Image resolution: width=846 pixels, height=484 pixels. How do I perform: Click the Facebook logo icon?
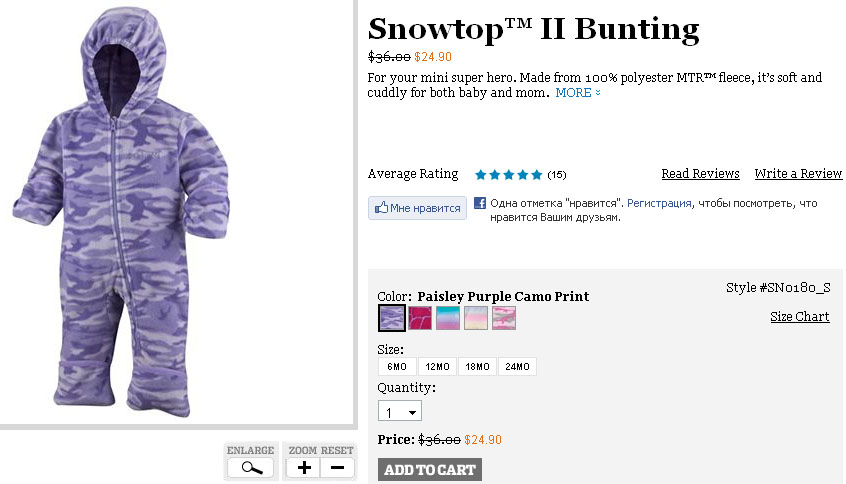pos(480,203)
